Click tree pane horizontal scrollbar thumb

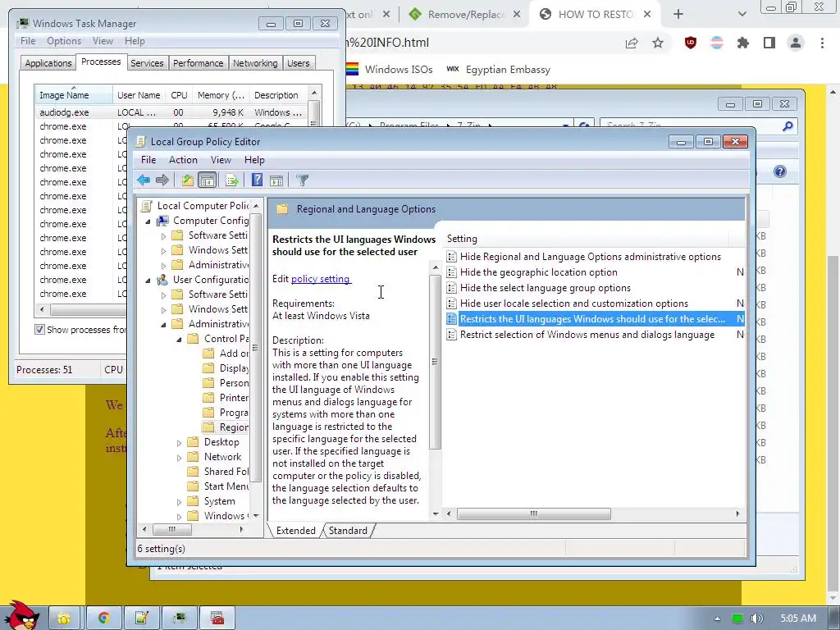tap(172, 530)
